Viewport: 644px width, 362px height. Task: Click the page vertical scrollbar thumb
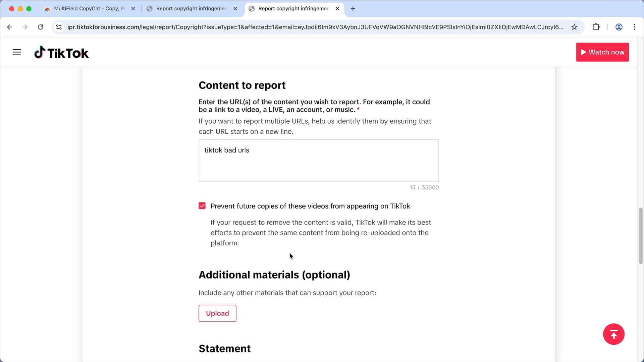pos(641,236)
